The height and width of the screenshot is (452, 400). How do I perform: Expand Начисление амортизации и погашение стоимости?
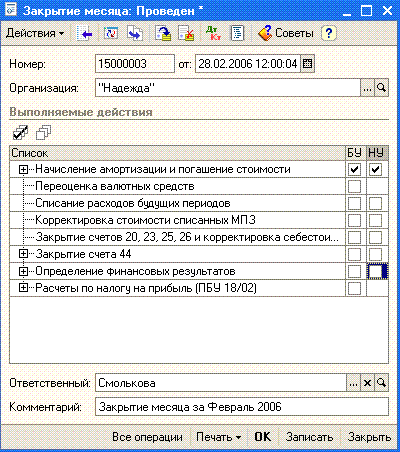point(23,170)
